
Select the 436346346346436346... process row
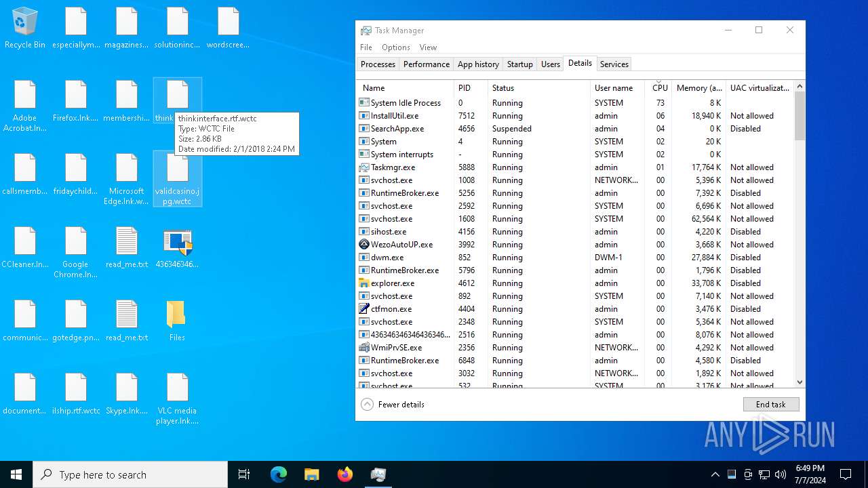coord(575,335)
